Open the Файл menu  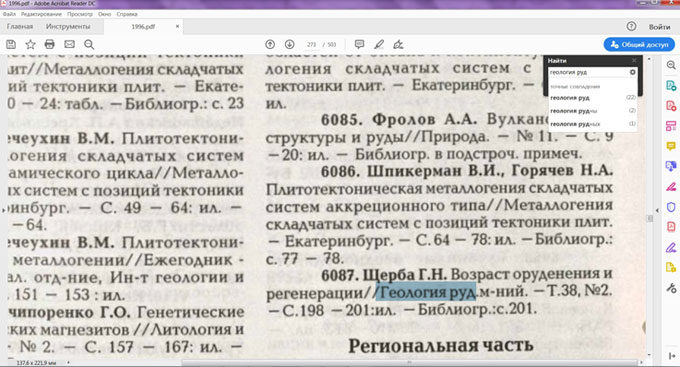pyautogui.click(x=9, y=14)
